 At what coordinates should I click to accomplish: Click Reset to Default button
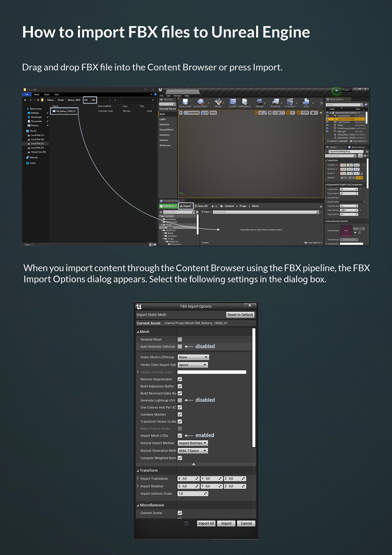(240, 315)
